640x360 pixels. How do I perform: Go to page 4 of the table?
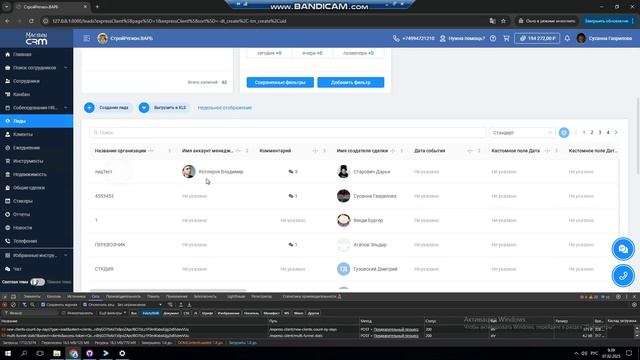pyautogui.click(x=608, y=132)
